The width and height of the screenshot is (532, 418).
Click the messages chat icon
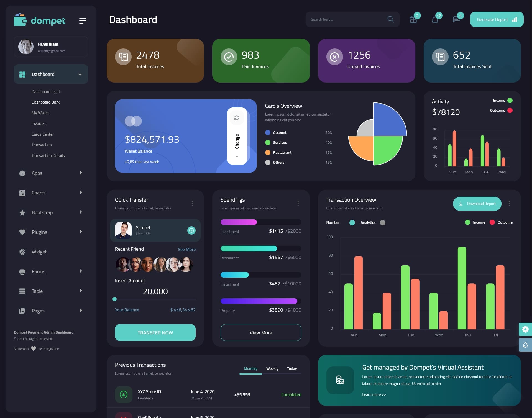[456, 19]
